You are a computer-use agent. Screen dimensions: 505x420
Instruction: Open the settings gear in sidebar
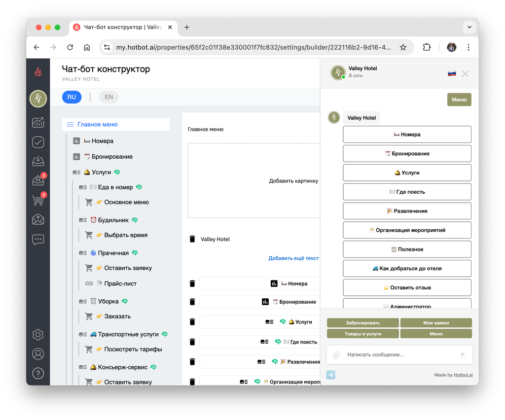click(x=38, y=335)
